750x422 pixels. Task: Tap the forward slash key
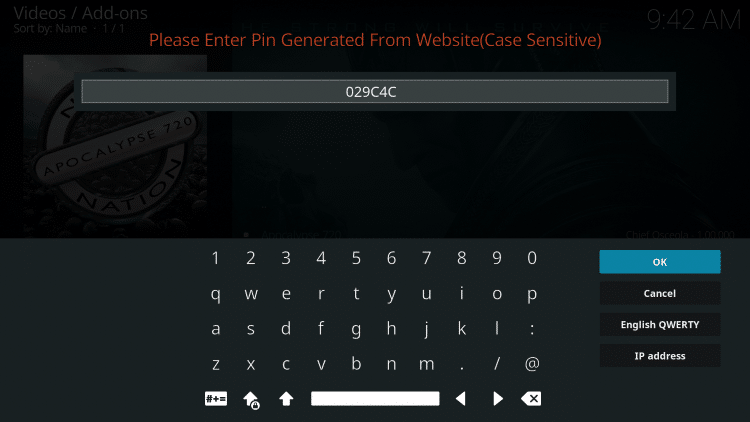497,364
